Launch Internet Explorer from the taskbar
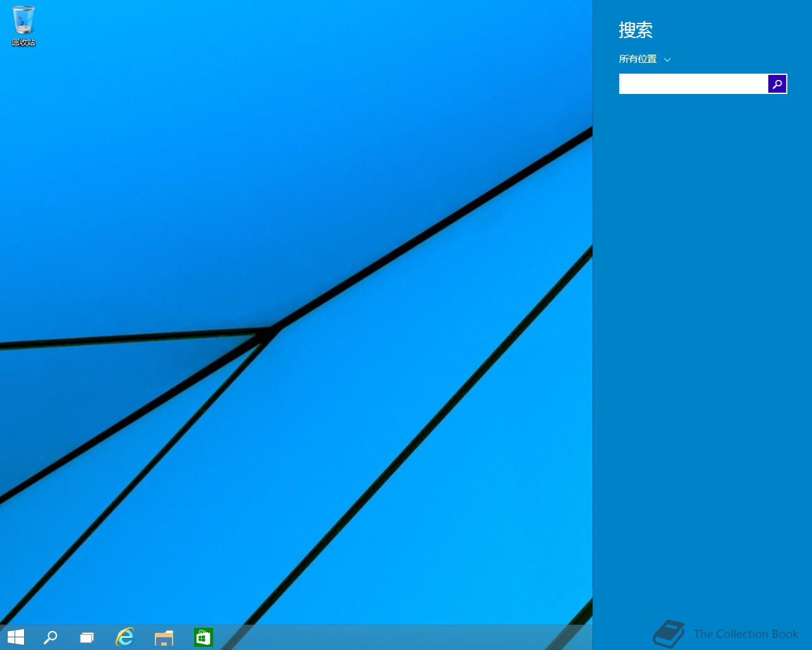This screenshot has height=650, width=812. [x=125, y=637]
